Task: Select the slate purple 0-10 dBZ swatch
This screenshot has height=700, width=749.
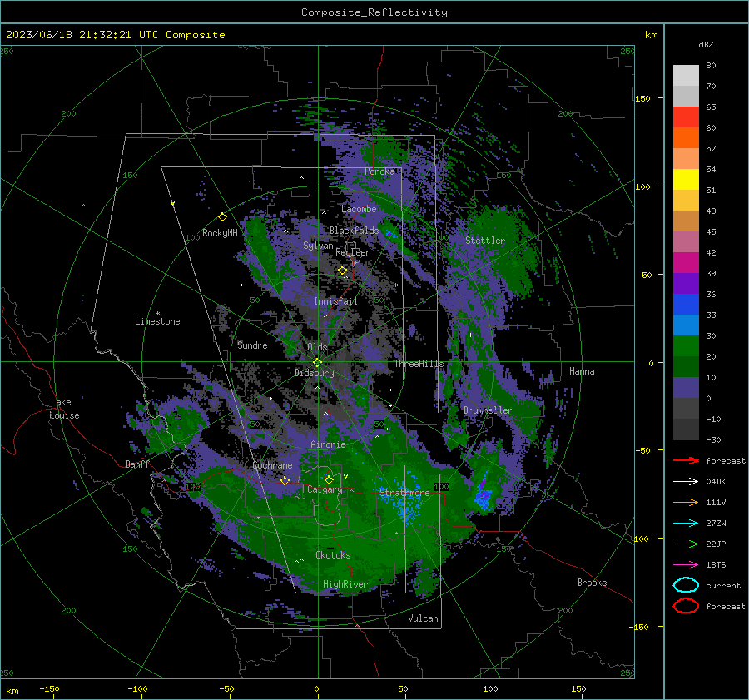Action: click(x=686, y=388)
